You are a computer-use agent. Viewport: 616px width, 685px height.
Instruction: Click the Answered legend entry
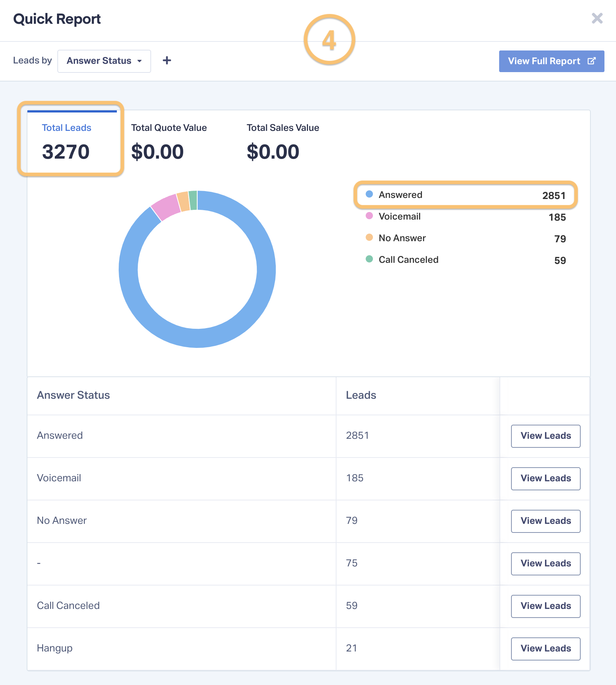click(466, 195)
